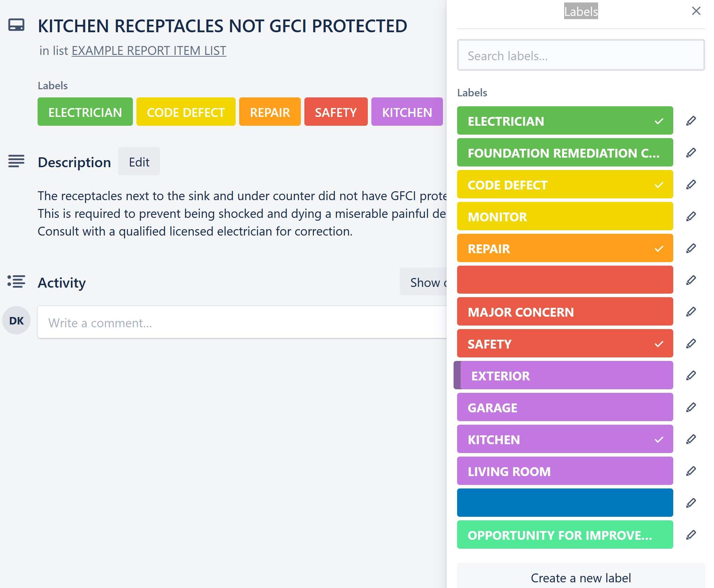The width and height of the screenshot is (714, 588).
Task: Click pencil icon next to MONITOR label
Action: 691,216
